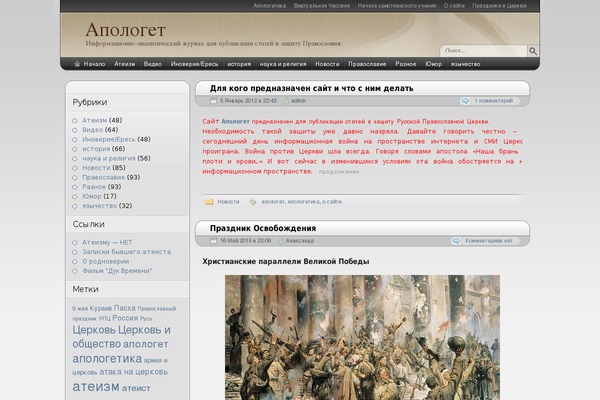Open язычество in the navigation bar
The image size is (600, 400).
coord(465,64)
